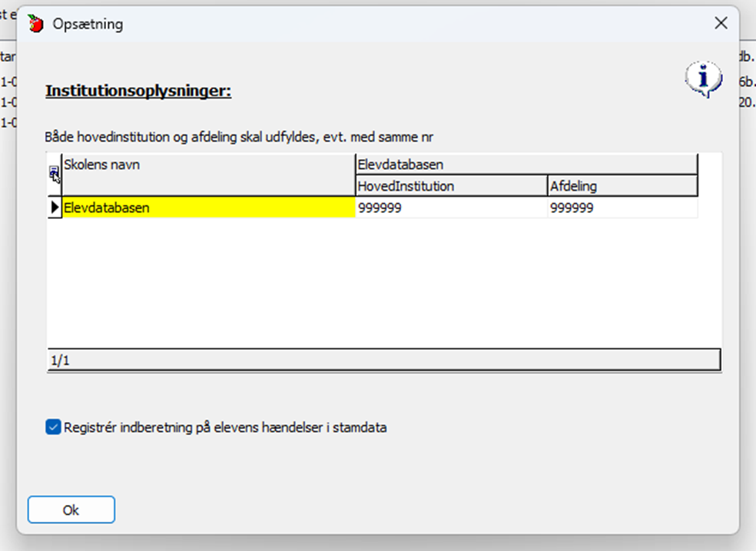Select the yellow Elevdatabasen school name cell
Image resolution: width=756 pixels, height=551 pixels.
click(x=208, y=207)
